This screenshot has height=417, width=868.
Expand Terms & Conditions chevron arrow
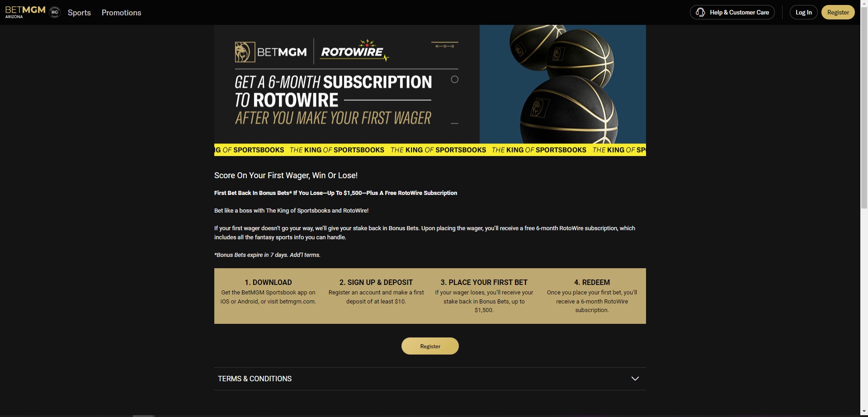click(635, 379)
